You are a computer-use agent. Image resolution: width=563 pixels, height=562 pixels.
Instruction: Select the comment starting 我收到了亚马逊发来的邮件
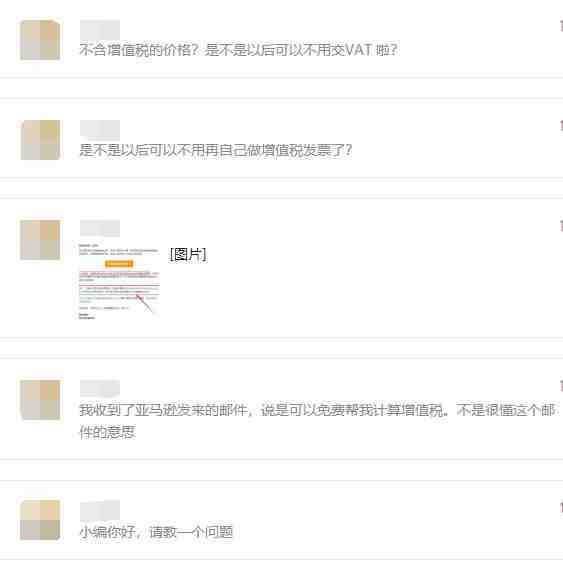pyautogui.click(x=317, y=421)
